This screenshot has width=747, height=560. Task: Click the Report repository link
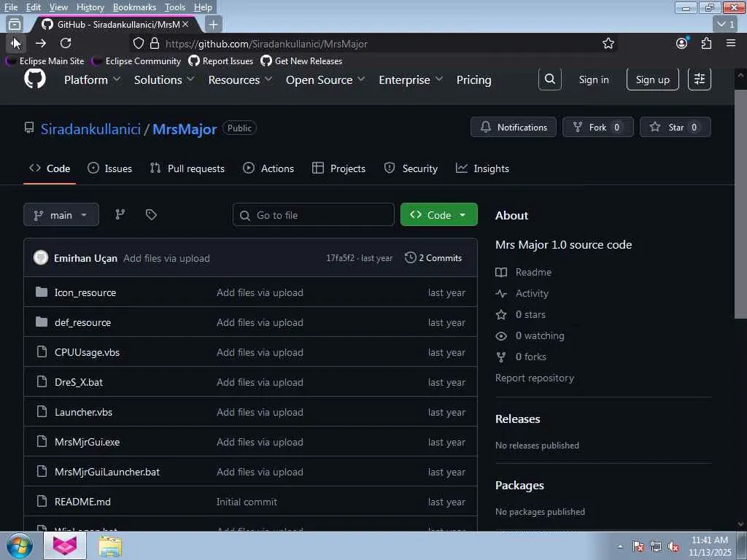(535, 378)
